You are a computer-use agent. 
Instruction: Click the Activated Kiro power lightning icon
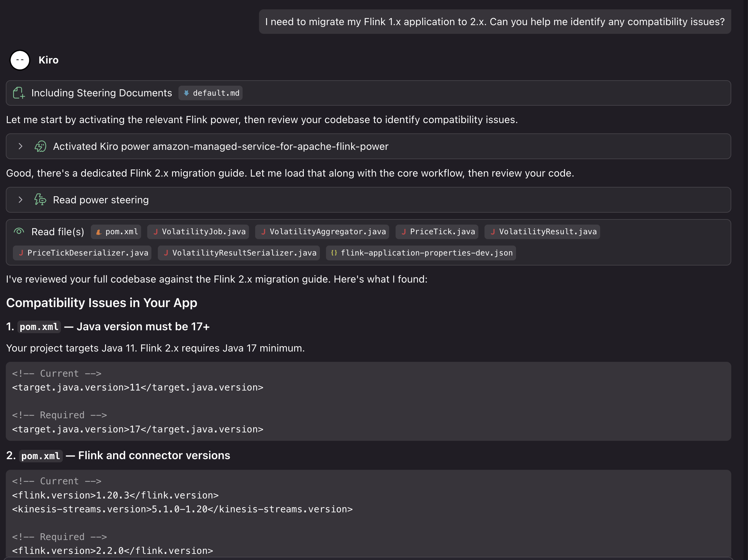click(40, 146)
